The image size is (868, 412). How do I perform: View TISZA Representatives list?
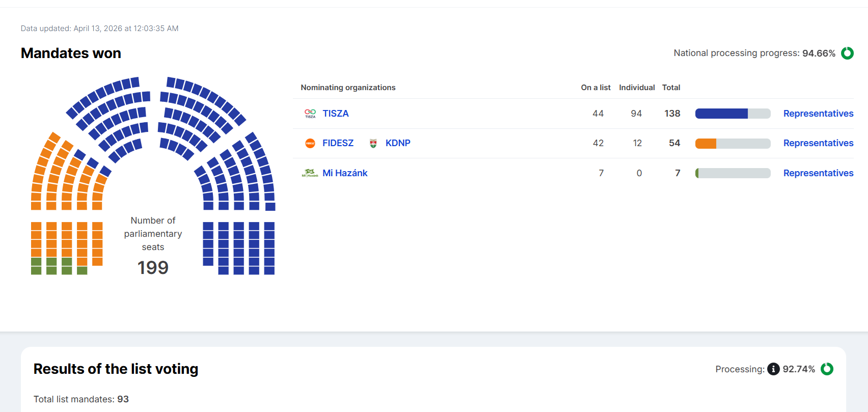[x=818, y=114]
